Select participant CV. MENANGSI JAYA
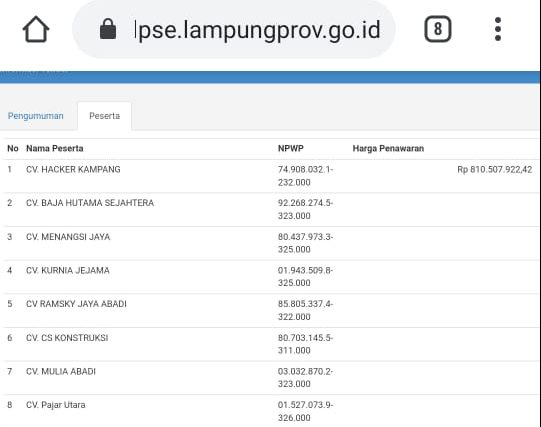This screenshot has height=427, width=541. 68,237
